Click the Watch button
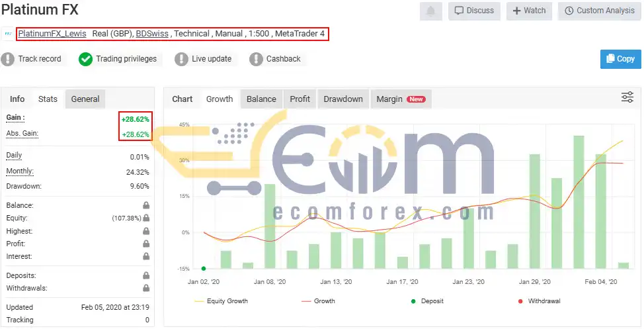 coord(530,11)
